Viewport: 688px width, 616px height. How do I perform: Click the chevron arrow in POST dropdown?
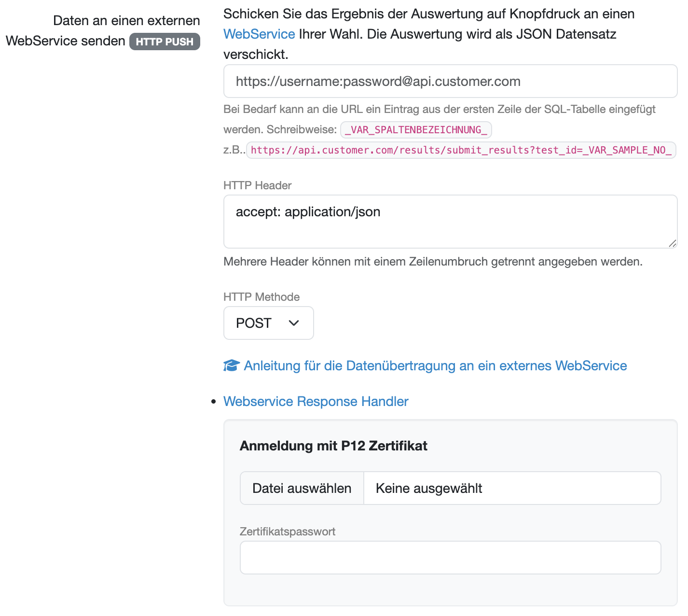coord(294,323)
